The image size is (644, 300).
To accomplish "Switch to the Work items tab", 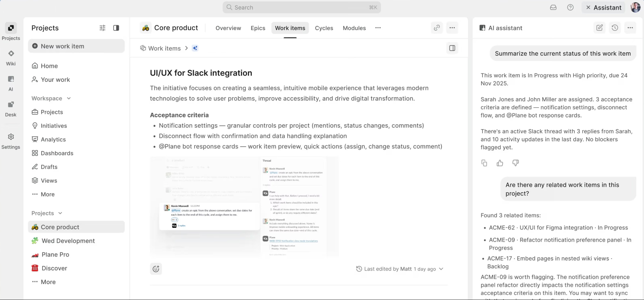I will click(x=290, y=28).
